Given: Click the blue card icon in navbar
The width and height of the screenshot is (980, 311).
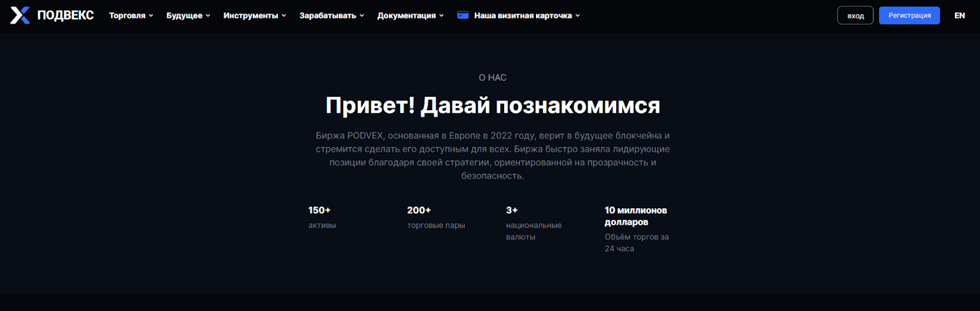Looking at the screenshot, I should click(x=463, y=15).
